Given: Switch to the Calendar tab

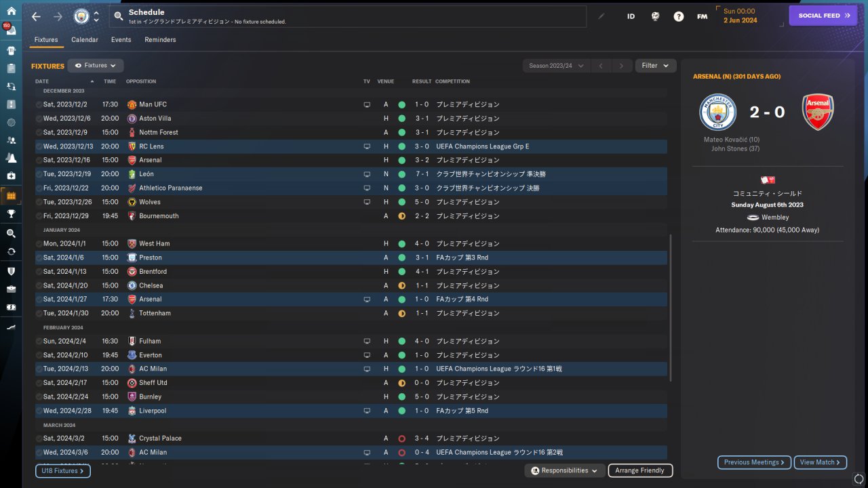Looking at the screenshot, I should [x=85, y=40].
